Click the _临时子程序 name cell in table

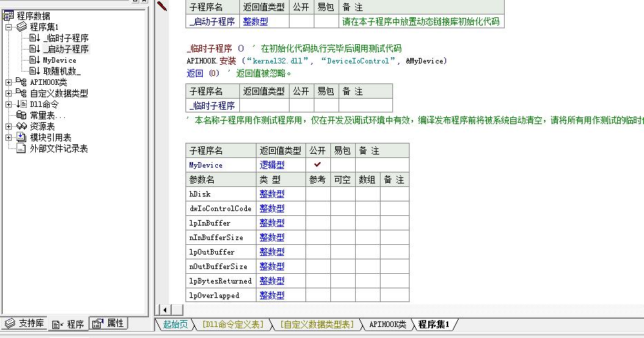[212, 106]
